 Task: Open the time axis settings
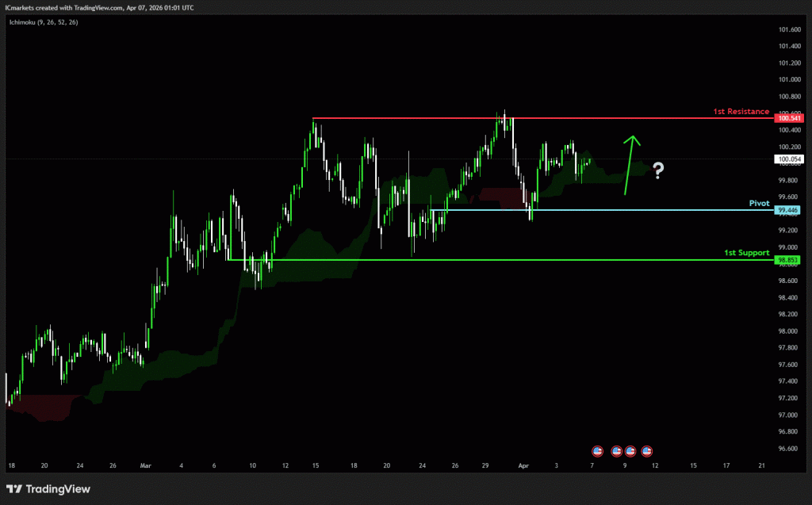pyautogui.click(x=396, y=465)
